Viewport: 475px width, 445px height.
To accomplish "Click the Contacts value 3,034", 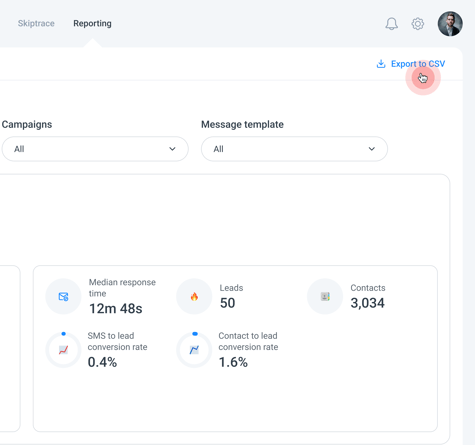I will [367, 303].
